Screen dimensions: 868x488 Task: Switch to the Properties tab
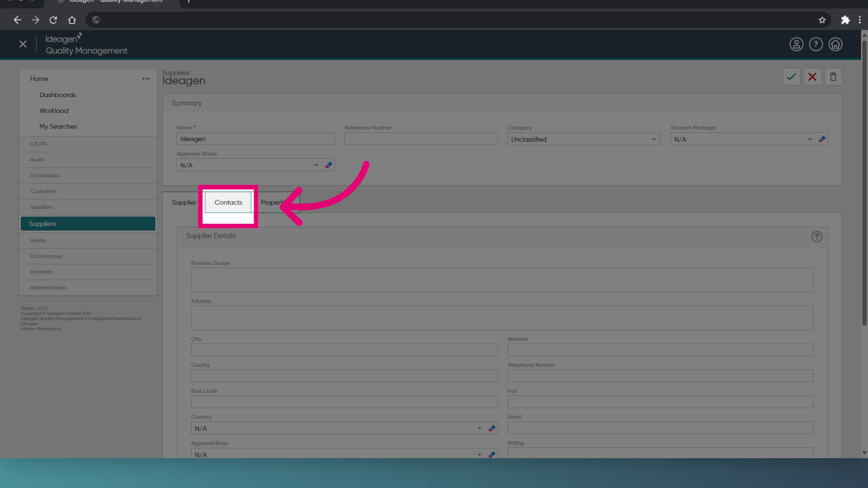[276, 202]
